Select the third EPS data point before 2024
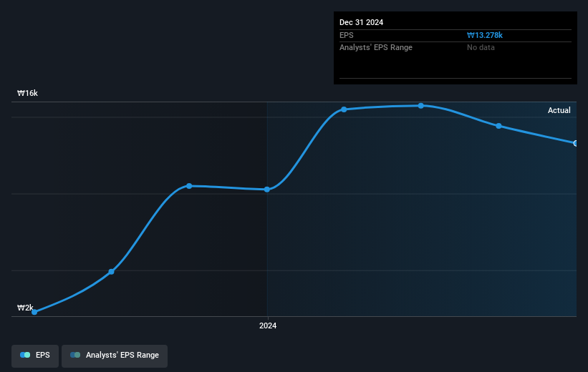 click(189, 186)
